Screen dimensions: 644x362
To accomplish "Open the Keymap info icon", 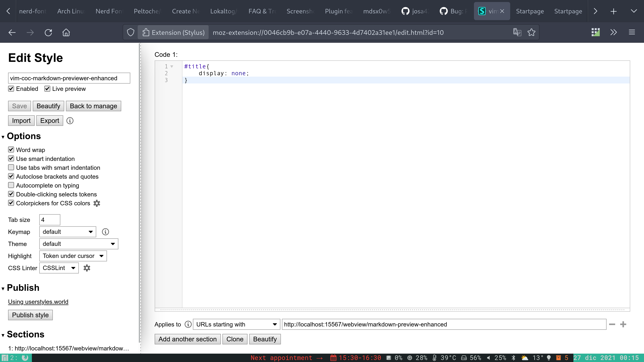I will pyautogui.click(x=105, y=232).
